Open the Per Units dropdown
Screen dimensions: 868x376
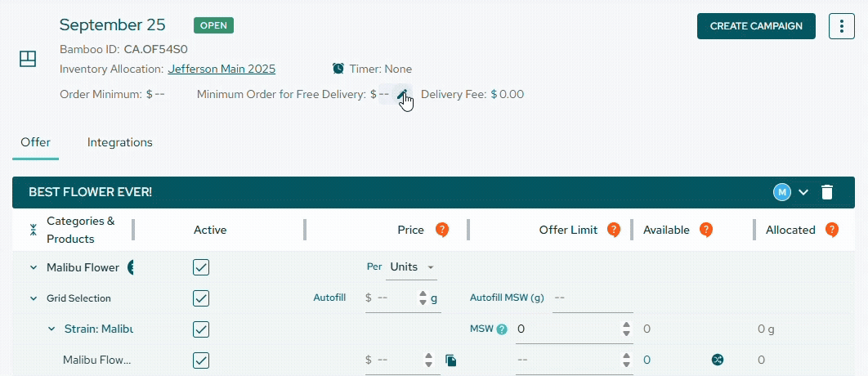411,267
